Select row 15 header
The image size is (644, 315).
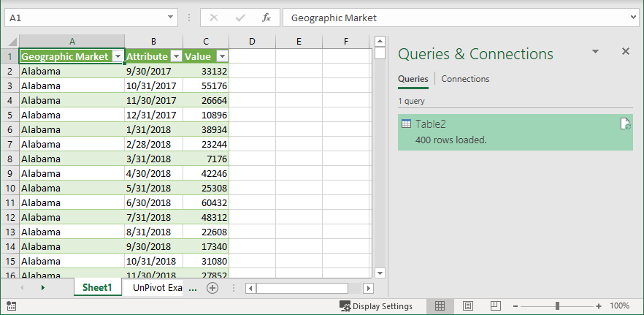10,261
